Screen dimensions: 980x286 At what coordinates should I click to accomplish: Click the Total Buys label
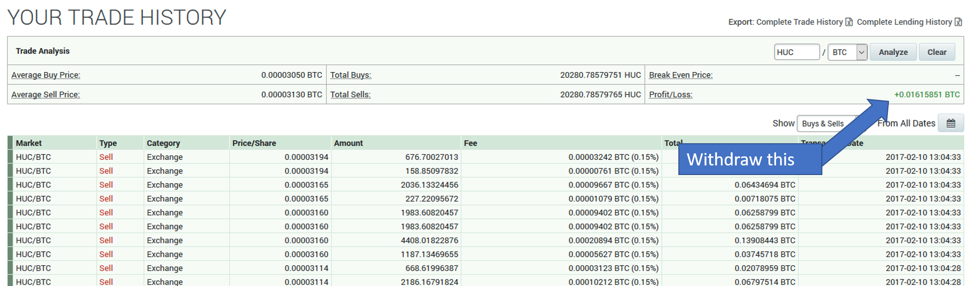351,75
